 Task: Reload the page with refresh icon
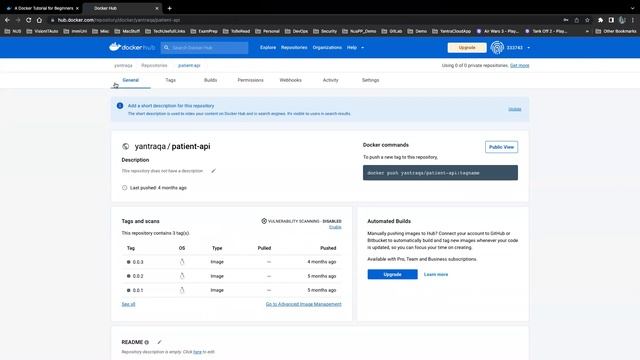click(28, 20)
